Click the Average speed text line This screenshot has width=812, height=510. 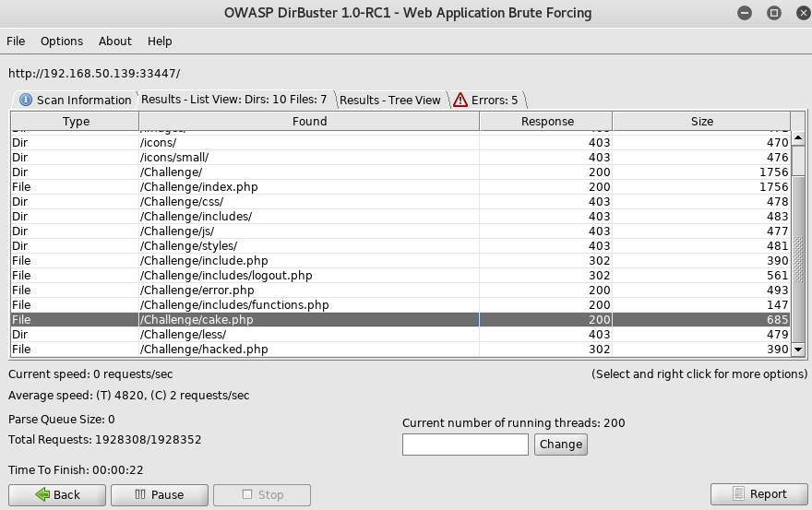pos(128,396)
